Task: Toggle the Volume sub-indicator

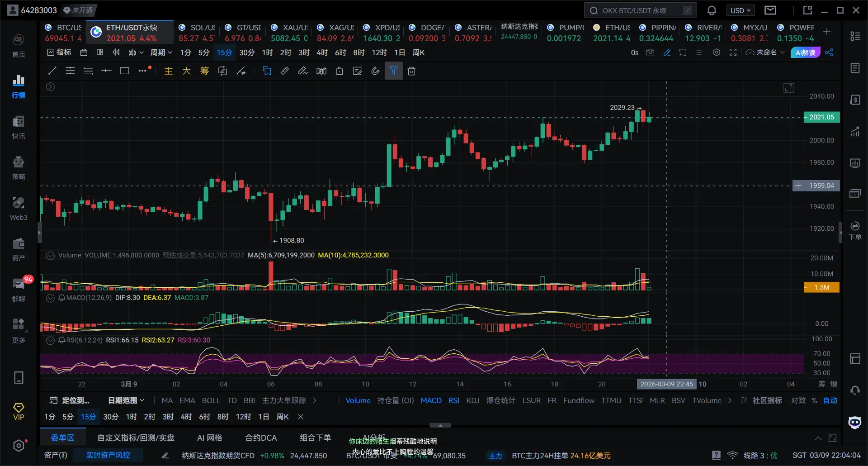Action: pos(358,400)
